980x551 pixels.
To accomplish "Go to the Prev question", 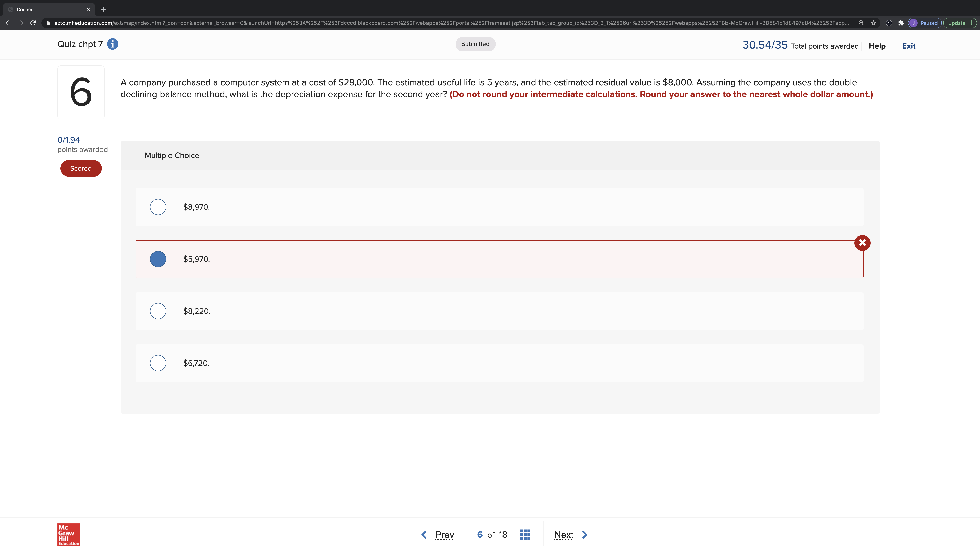I will pos(438,535).
